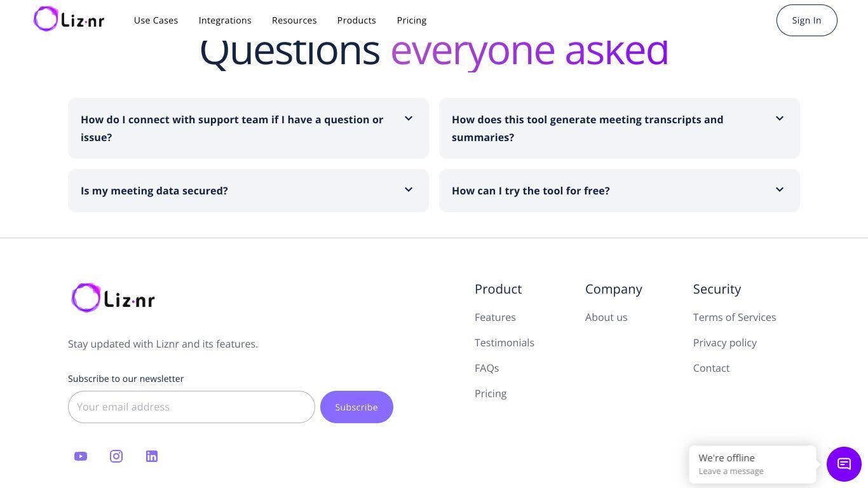This screenshot has width=868, height=488.
Task: Expand the meeting transcripts FAQ chevron
Action: click(780, 119)
